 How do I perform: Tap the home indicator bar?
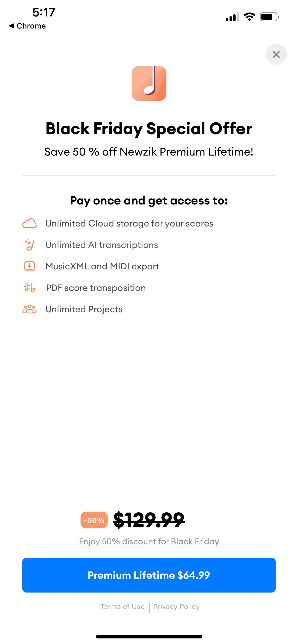(149, 637)
